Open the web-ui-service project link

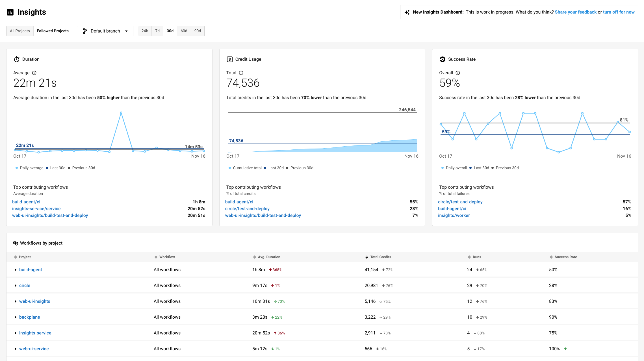coord(34,349)
